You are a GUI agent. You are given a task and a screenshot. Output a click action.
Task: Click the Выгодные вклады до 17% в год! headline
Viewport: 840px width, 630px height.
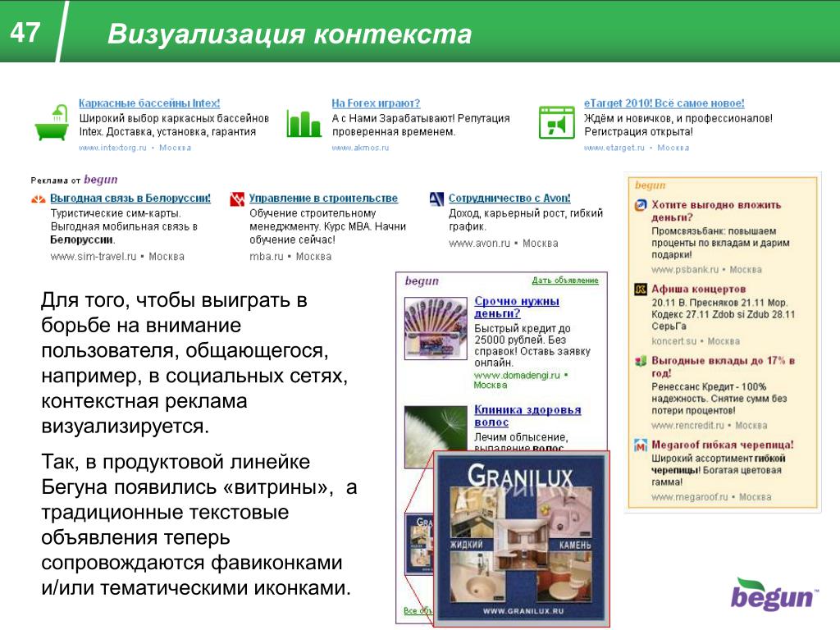point(724,367)
